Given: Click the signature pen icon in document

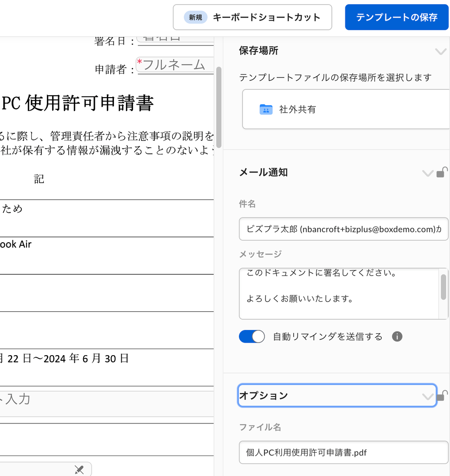Looking at the screenshot, I should (79, 469).
